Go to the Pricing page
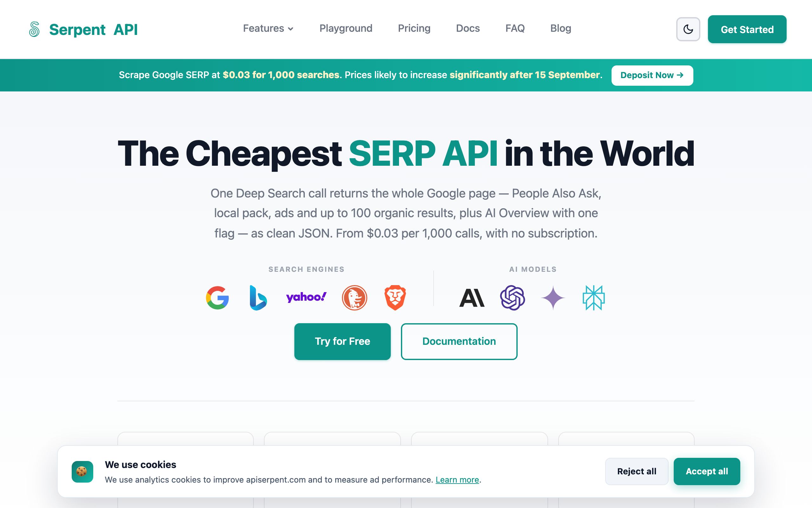This screenshot has width=812, height=508. tap(414, 29)
